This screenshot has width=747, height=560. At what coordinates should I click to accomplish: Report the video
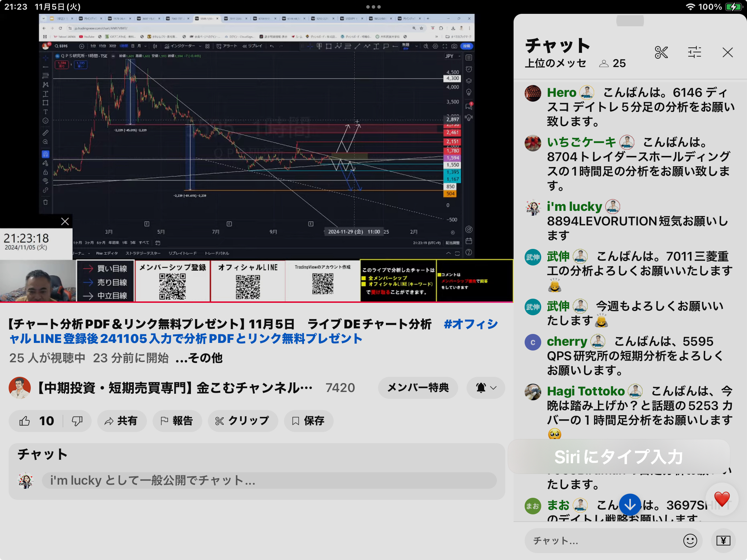pyautogui.click(x=177, y=421)
